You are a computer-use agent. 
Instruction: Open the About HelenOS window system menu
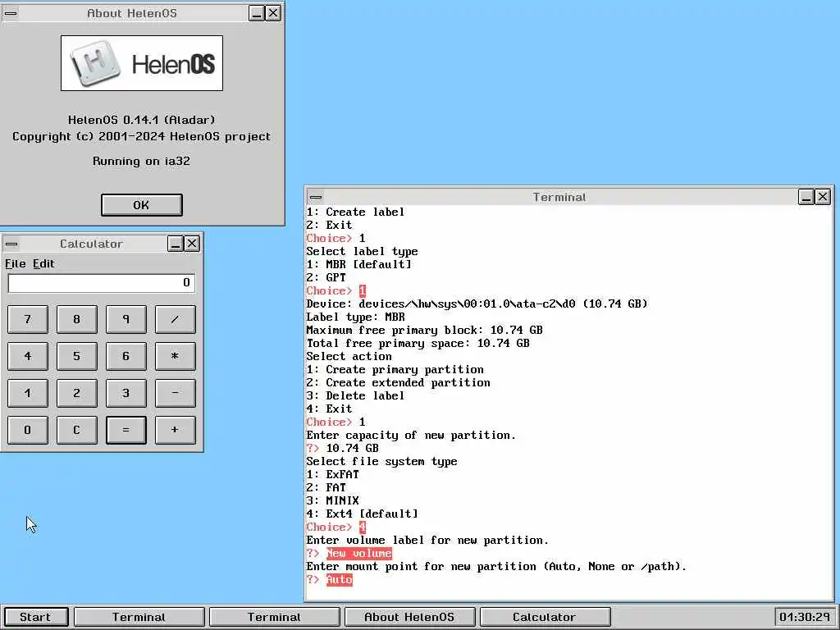11,13
